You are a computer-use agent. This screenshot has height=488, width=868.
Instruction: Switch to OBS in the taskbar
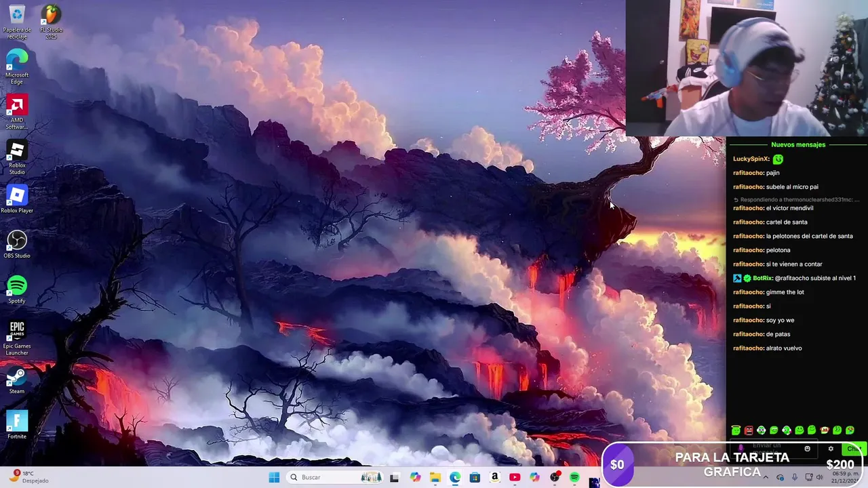click(x=555, y=477)
